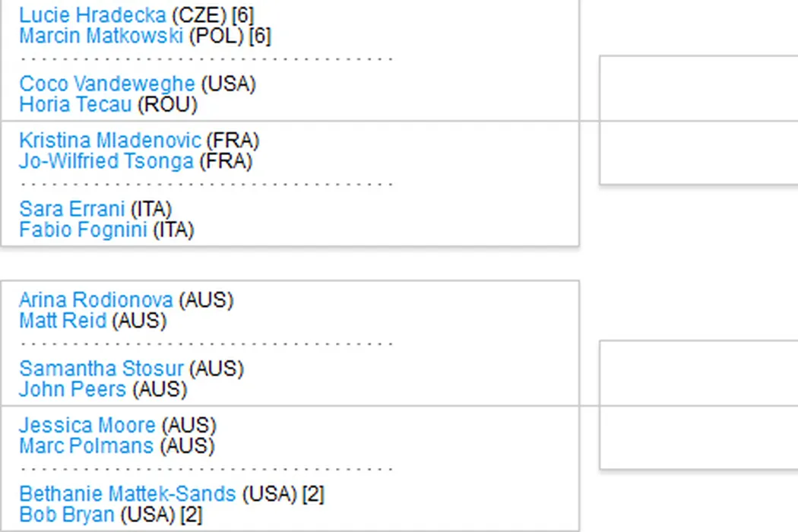The image size is (798, 532).
Task: Click Jessica Moore's player link
Action: click(x=87, y=426)
